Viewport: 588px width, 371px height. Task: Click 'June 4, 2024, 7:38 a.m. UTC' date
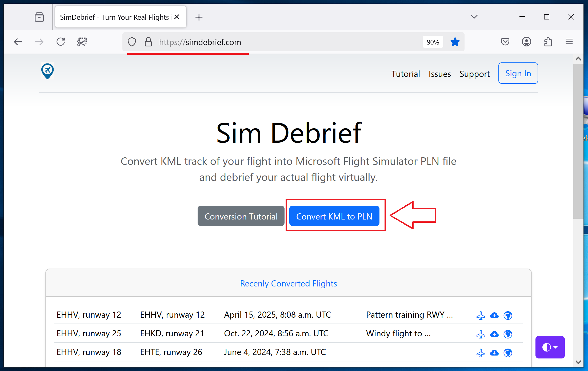coord(275,352)
